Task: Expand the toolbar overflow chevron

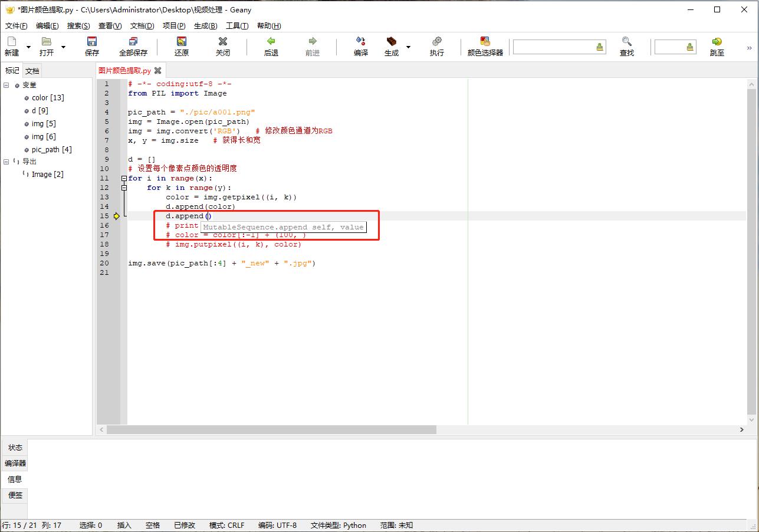Action: click(x=750, y=48)
